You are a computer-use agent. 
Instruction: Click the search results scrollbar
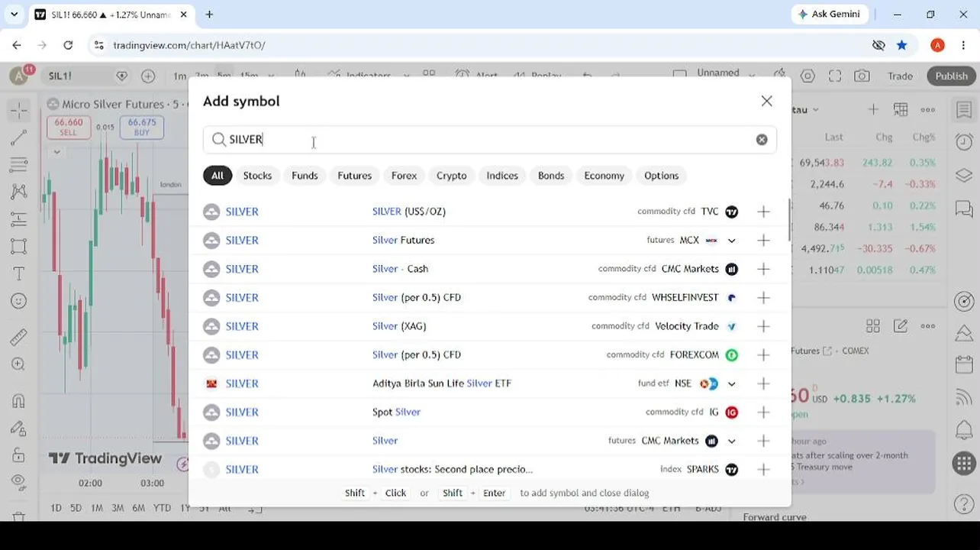(788, 222)
